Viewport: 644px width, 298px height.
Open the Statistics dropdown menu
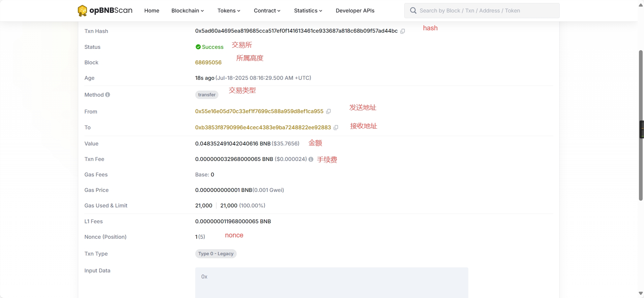point(308,11)
